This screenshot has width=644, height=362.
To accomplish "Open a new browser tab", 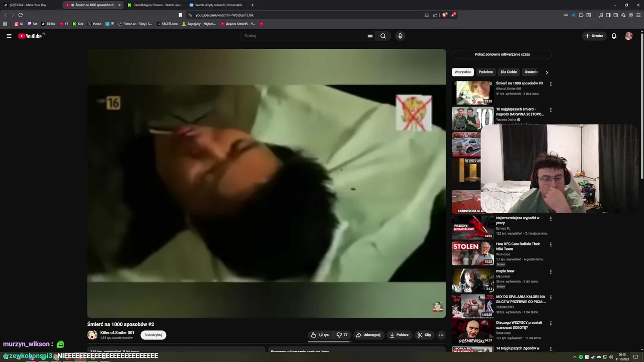I will click(253, 5).
